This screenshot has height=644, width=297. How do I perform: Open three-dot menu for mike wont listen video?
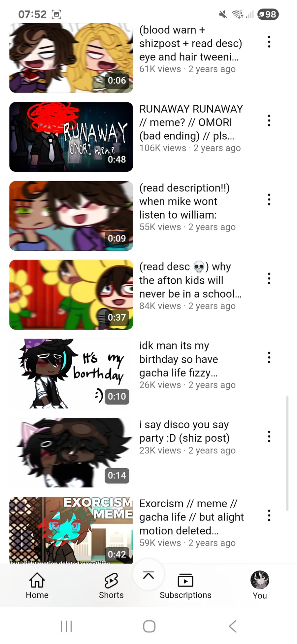(269, 199)
